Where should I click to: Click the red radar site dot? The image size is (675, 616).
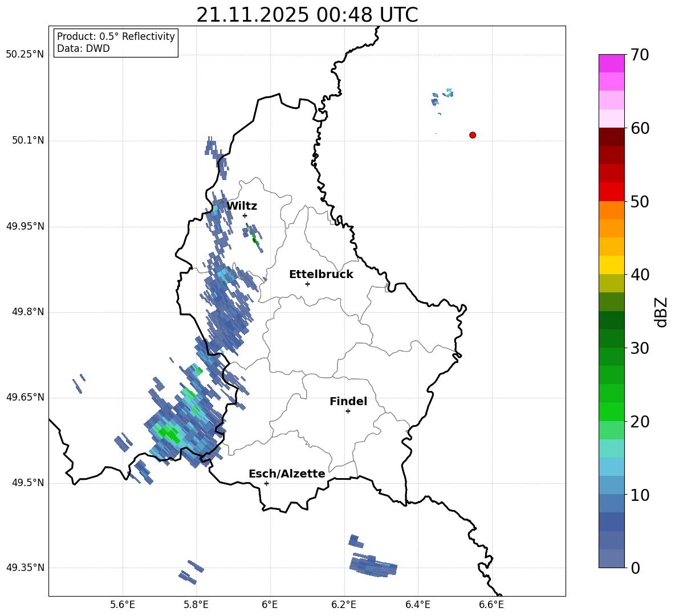pyautogui.click(x=473, y=135)
